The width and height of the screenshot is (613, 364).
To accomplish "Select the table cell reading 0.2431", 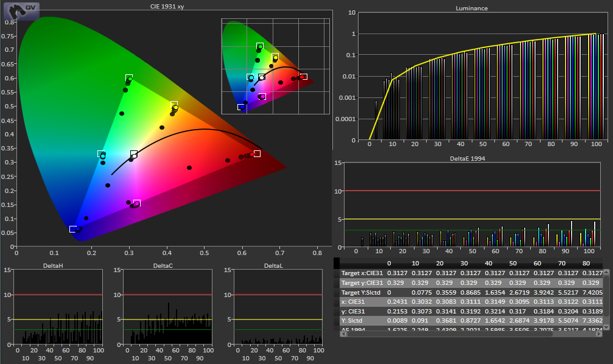I will (x=397, y=302).
